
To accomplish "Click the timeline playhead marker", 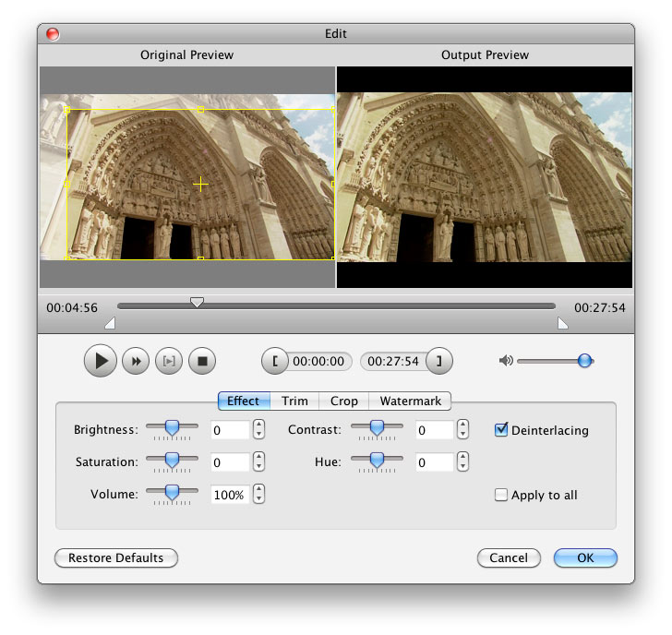I will point(197,303).
